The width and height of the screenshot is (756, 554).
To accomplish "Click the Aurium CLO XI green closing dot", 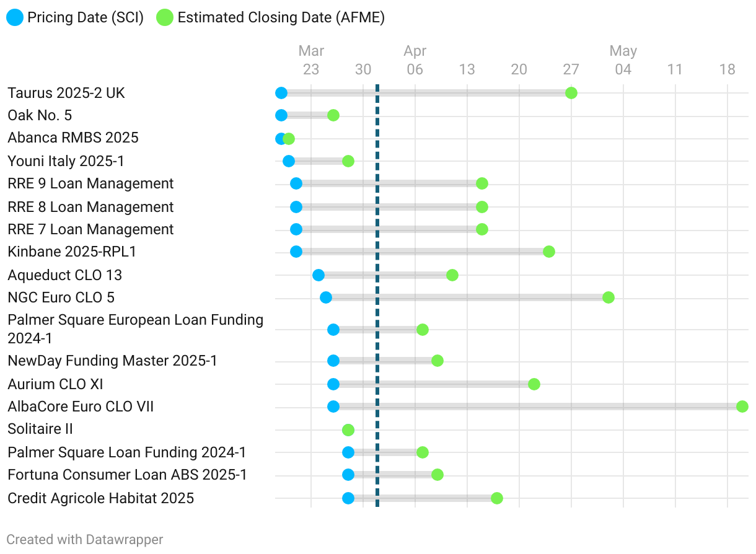I will click(x=534, y=384).
